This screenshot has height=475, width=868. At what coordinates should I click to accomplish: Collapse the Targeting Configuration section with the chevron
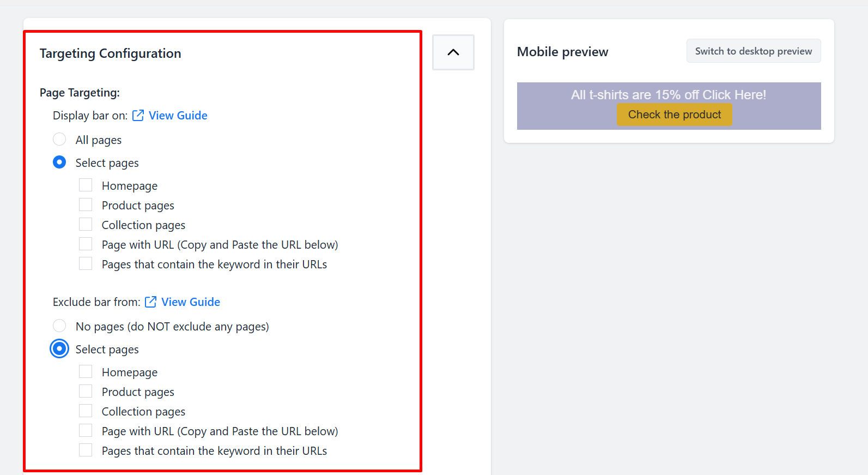[453, 52]
